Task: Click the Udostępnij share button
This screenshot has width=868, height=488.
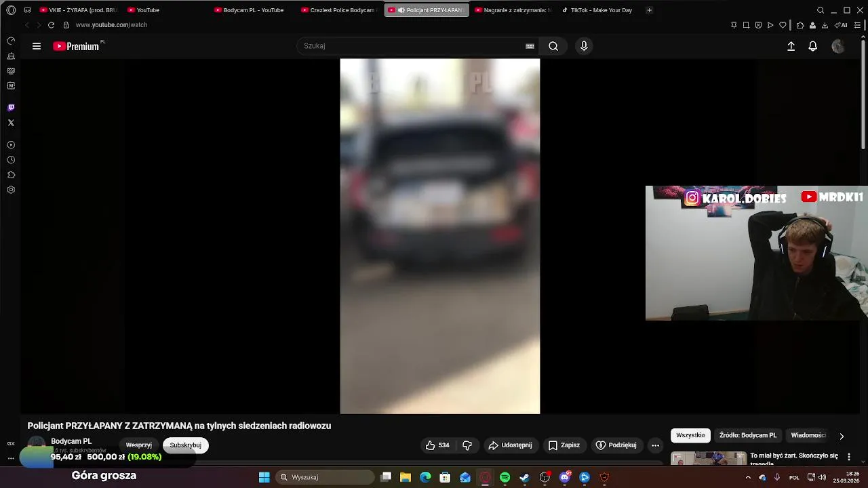Action: pos(510,445)
